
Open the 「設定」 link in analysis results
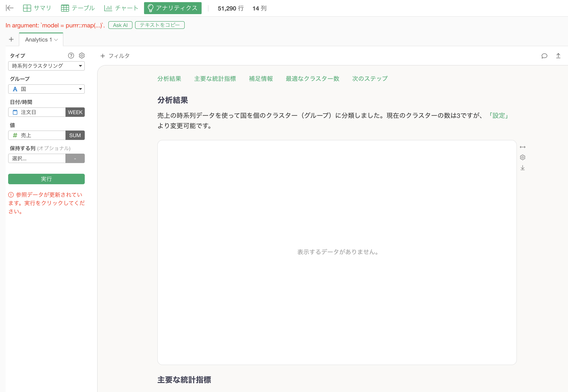(498, 115)
